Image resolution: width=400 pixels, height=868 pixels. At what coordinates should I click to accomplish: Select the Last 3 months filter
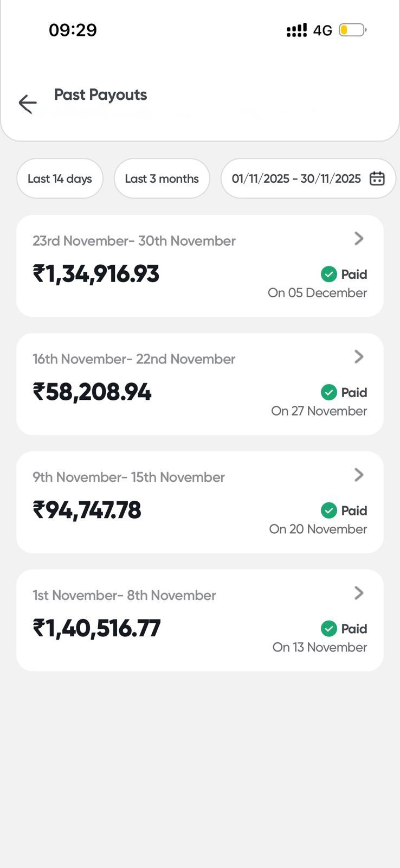162,178
